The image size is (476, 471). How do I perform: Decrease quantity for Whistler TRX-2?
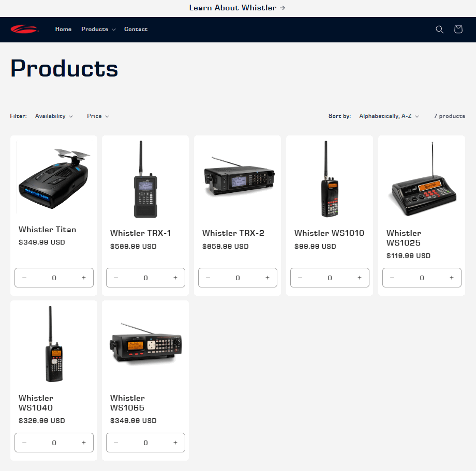208,278
